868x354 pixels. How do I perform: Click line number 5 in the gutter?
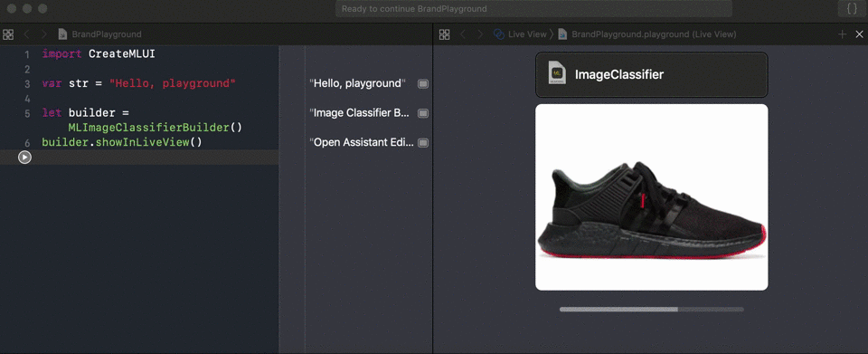coord(27,113)
